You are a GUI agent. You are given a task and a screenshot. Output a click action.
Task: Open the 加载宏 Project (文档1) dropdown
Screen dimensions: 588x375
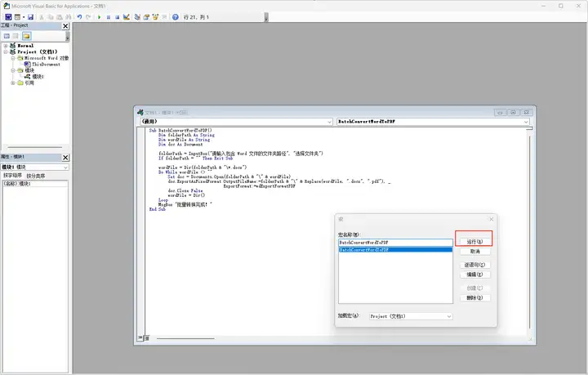[x=411, y=316]
